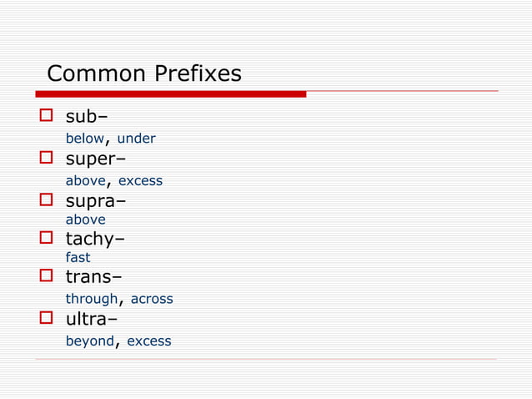The width and height of the screenshot is (532, 399).
Task: Click the square bullet beside sub–
Action: [x=47, y=116]
